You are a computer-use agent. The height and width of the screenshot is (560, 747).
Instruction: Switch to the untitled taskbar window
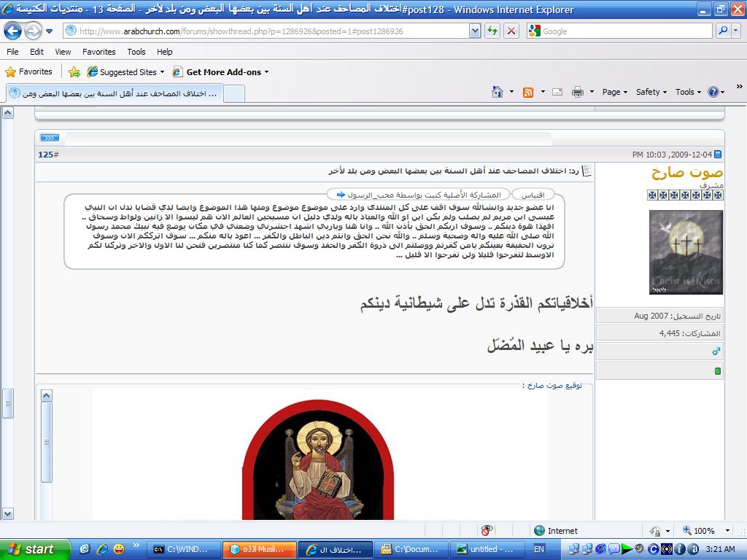[x=488, y=550]
